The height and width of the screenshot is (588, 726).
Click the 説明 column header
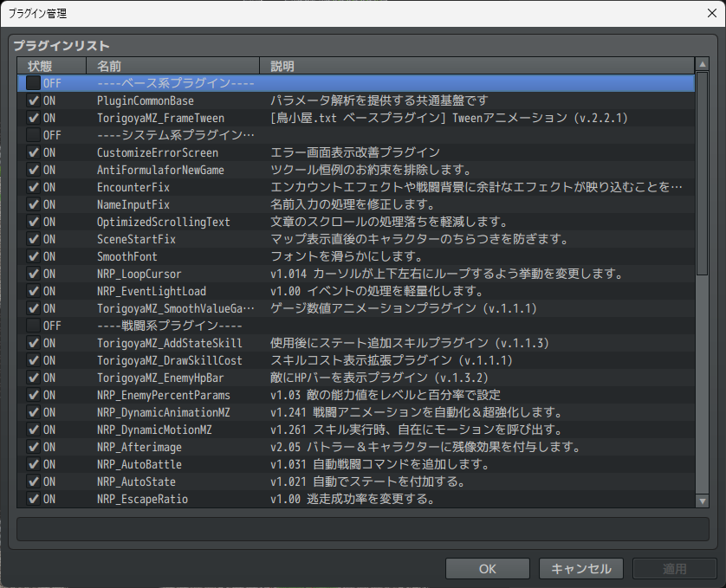click(x=476, y=66)
